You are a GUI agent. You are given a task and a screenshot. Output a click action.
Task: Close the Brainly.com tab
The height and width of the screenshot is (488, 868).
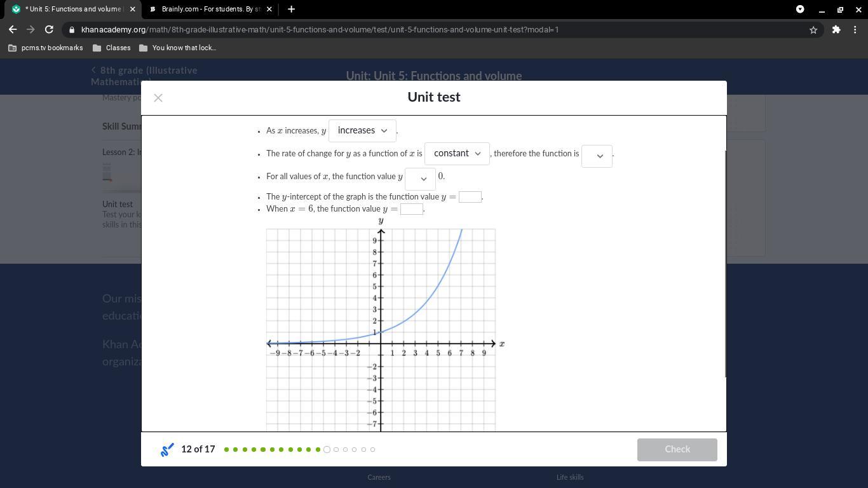point(269,9)
